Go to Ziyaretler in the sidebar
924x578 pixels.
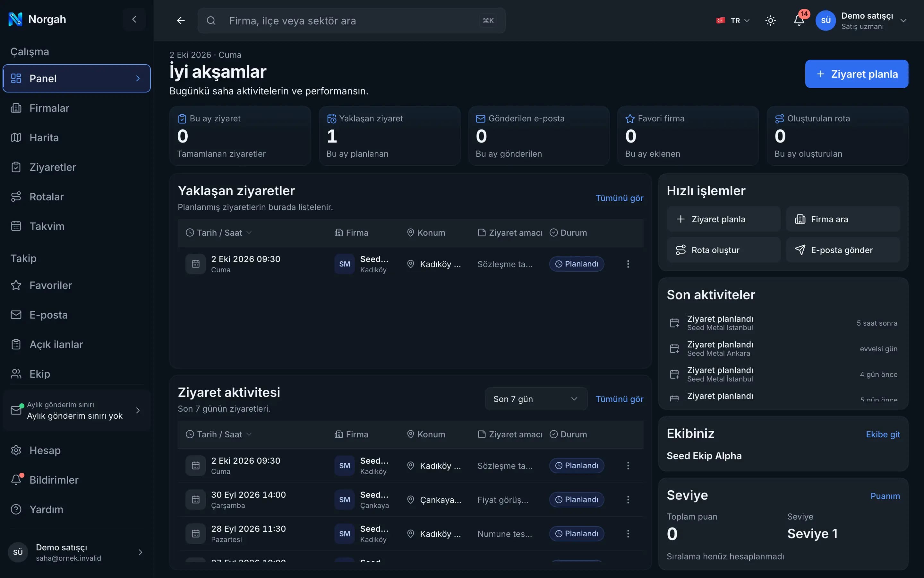[x=76, y=167]
